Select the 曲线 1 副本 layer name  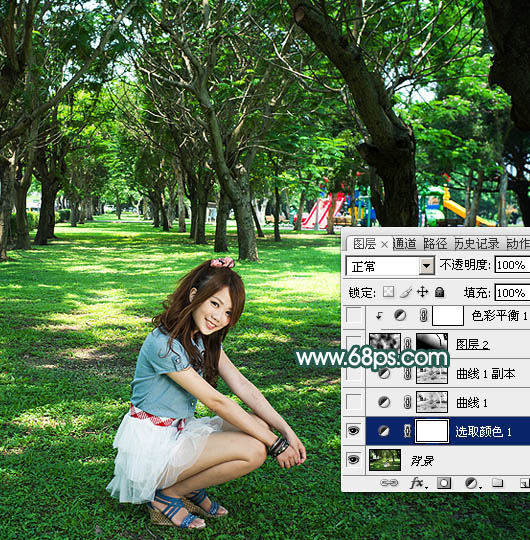coord(486,373)
